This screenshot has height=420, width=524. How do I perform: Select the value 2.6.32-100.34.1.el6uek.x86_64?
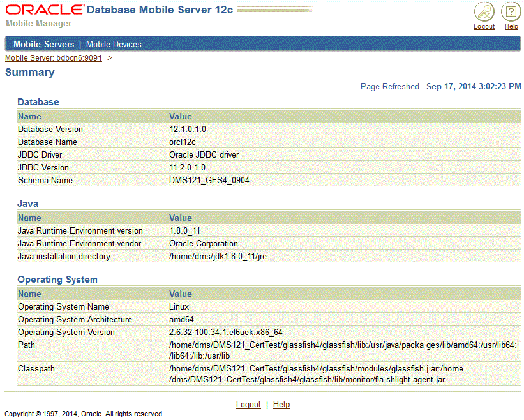click(225, 332)
